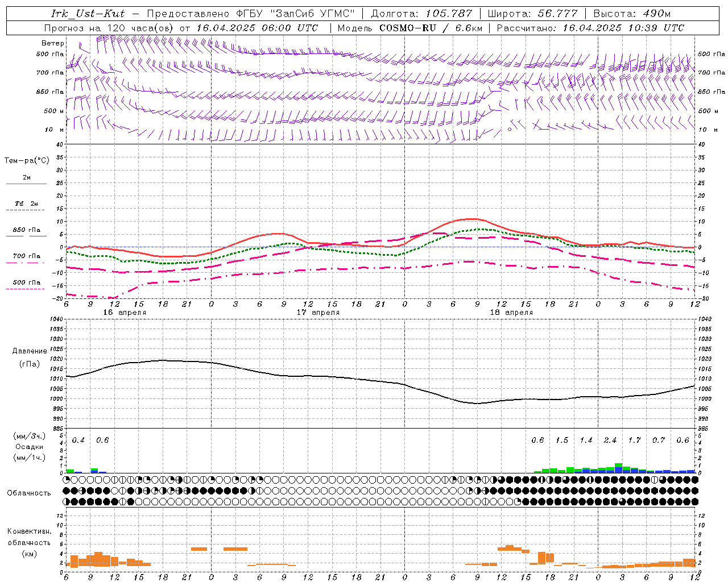Select the Осадки panel label
Image resolution: width=728 pixels, height=582 pixels.
(x=29, y=447)
